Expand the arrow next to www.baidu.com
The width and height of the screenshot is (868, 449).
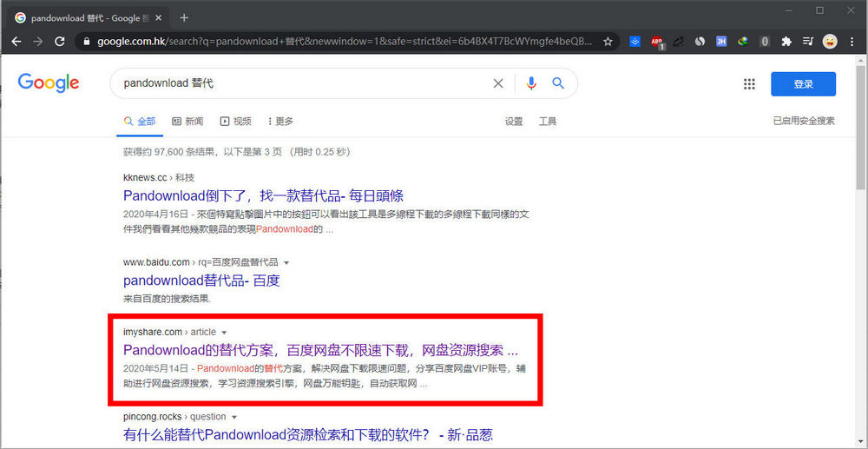click(x=286, y=262)
